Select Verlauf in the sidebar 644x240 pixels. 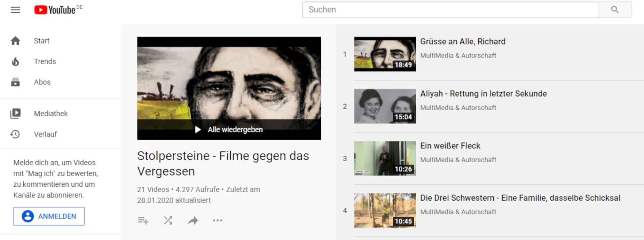pos(45,134)
